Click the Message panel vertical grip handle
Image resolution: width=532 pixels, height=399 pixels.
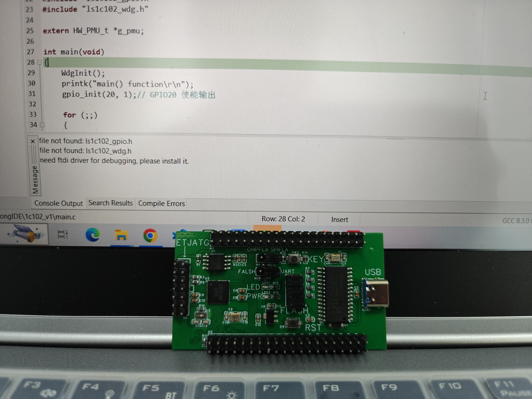[34, 154]
